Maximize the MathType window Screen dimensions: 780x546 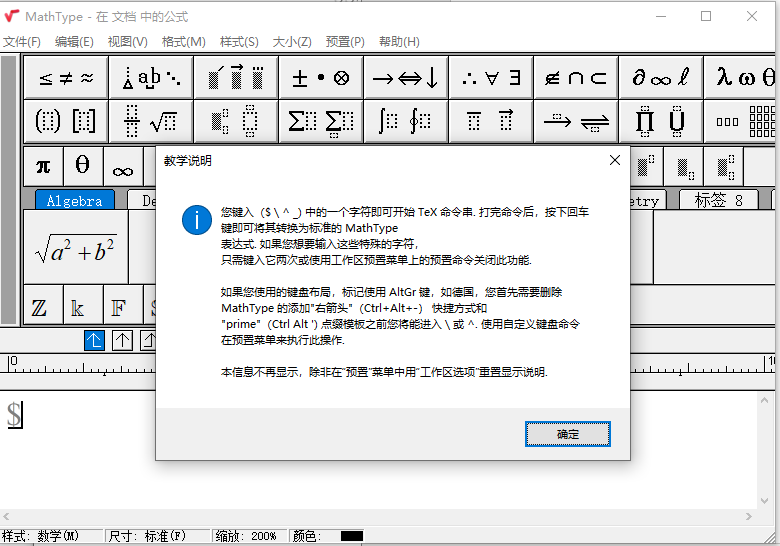[706, 16]
